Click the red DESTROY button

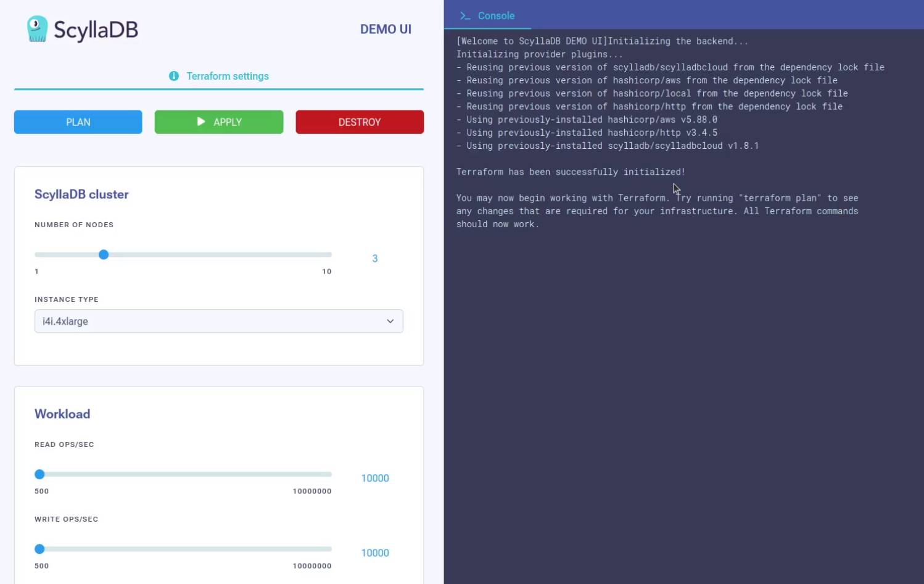tap(360, 122)
